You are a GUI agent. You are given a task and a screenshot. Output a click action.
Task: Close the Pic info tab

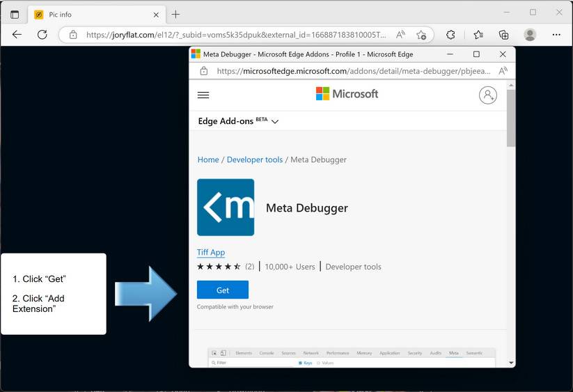(156, 15)
